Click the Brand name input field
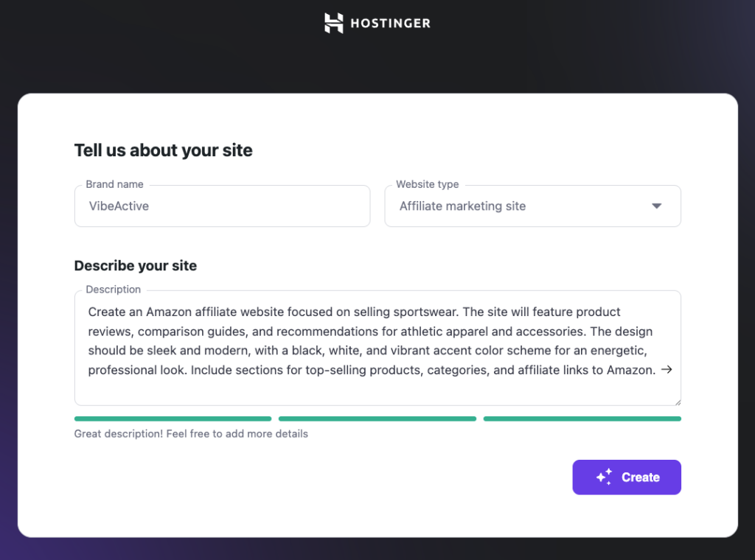Screen dimensions: 755x560 [221, 206]
